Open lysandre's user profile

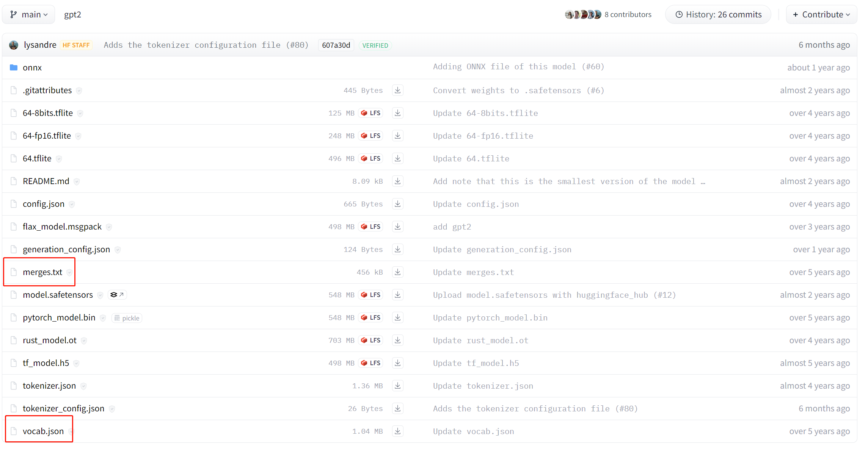pyautogui.click(x=40, y=45)
